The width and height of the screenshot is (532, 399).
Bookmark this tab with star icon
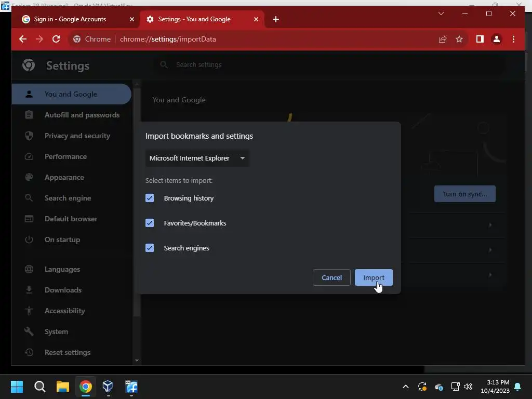pyautogui.click(x=459, y=39)
